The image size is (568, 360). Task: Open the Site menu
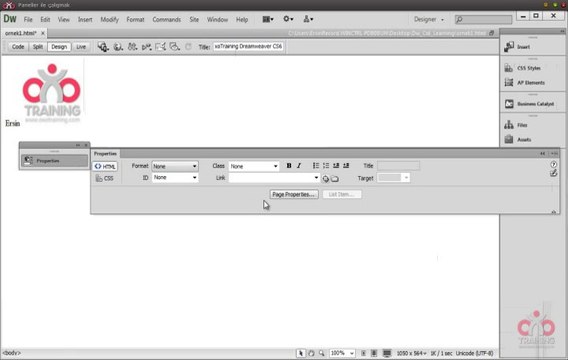click(x=194, y=20)
